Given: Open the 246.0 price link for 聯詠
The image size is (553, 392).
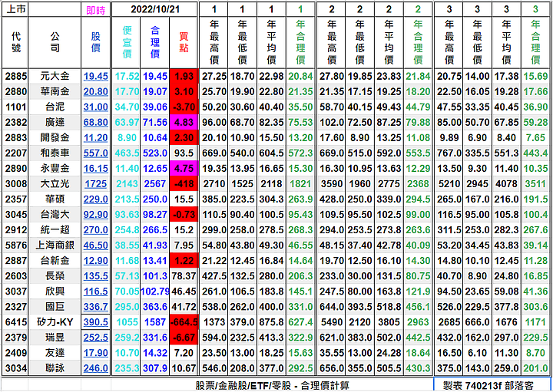Looking at the screenshot, I should 95,368.
